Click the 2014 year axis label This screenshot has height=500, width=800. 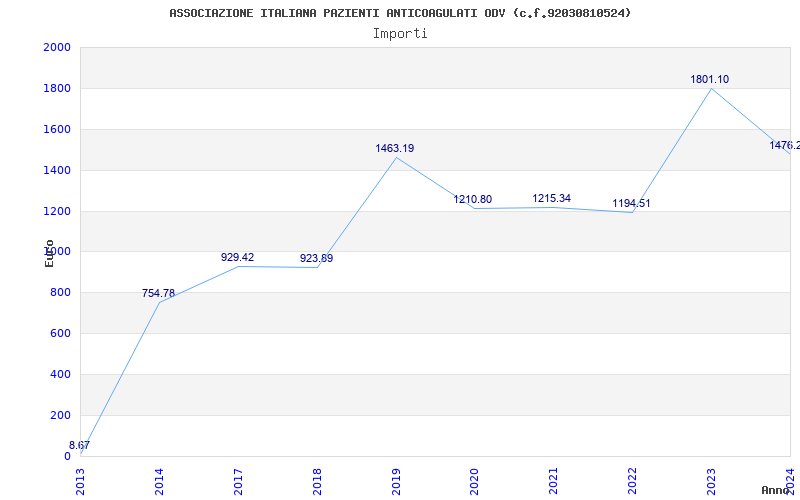pyautogui.click(x=159, y=482)
